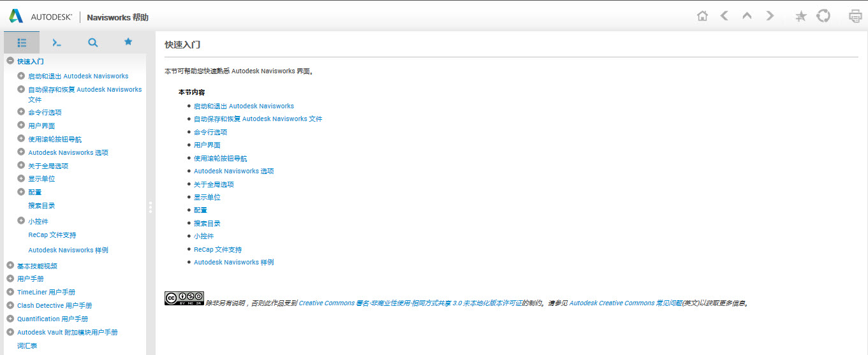Open the Contents list tab

[x=22, y=42]
